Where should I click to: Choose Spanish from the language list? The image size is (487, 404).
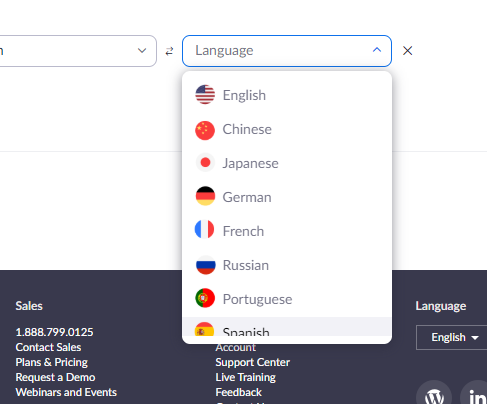click(287, 327)
